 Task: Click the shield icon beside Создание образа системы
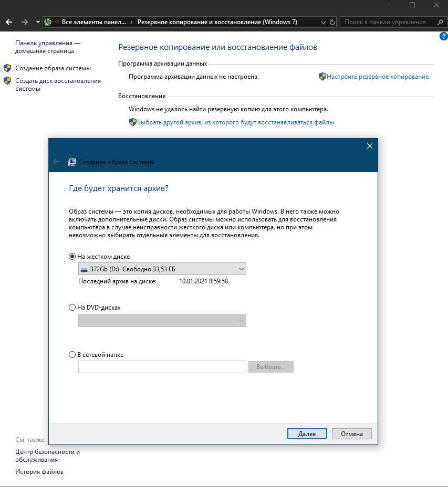7,68
